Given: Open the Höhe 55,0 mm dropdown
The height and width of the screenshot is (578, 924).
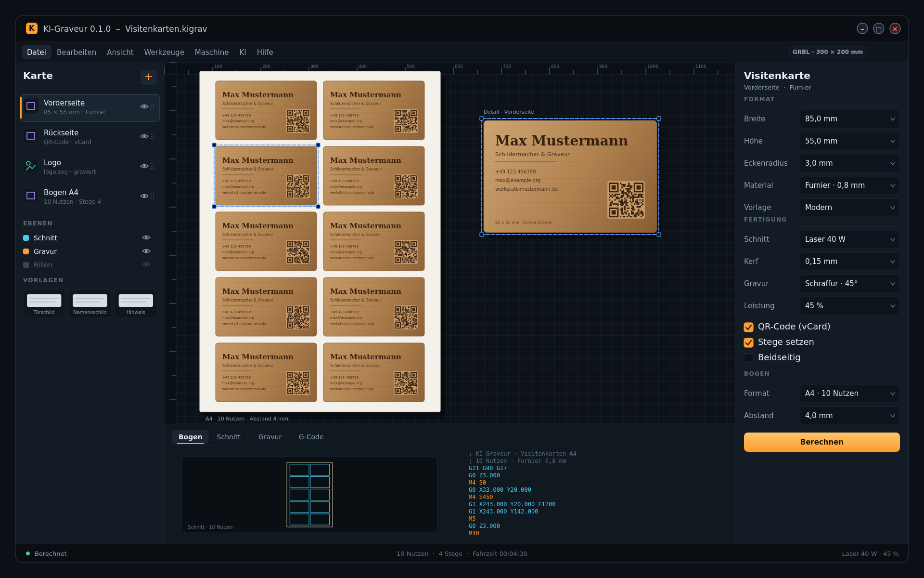Looking at the screenshot, I should [849, 141].
